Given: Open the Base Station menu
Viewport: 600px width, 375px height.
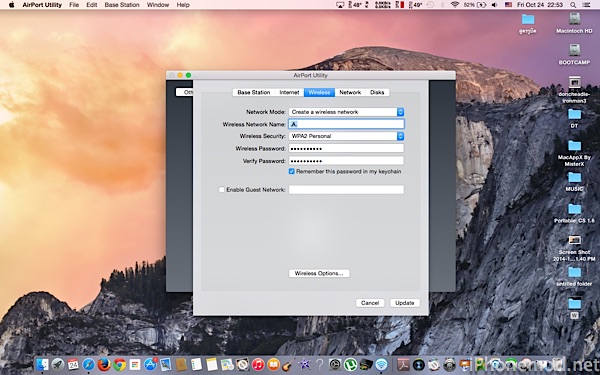Looking at the screenshot, I should pyautogui.click(x=122, y=5).
